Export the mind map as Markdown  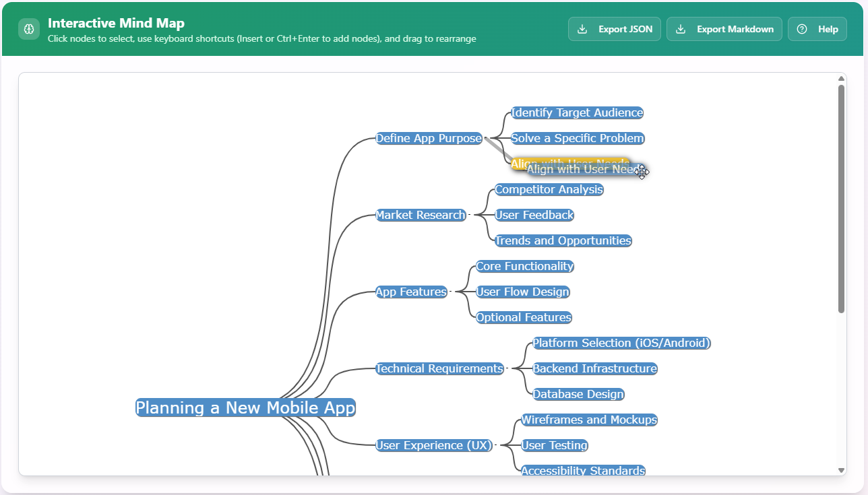724,29
